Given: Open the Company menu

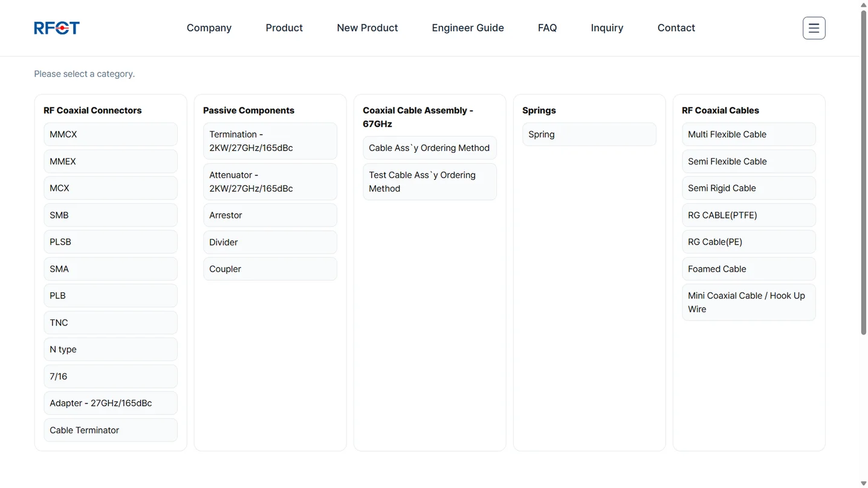Looking at the screenshot, I should click(209, 28).
